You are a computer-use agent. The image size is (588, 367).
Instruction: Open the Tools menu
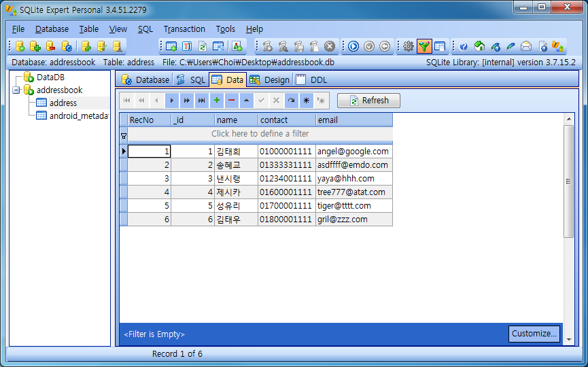click(226, 29)
